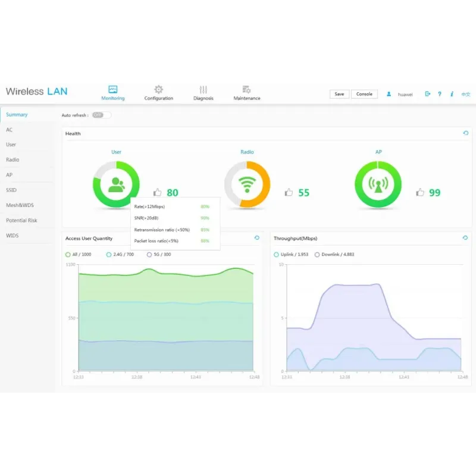
Task: Select the 5G / 300 series
Action: [158, 255]
